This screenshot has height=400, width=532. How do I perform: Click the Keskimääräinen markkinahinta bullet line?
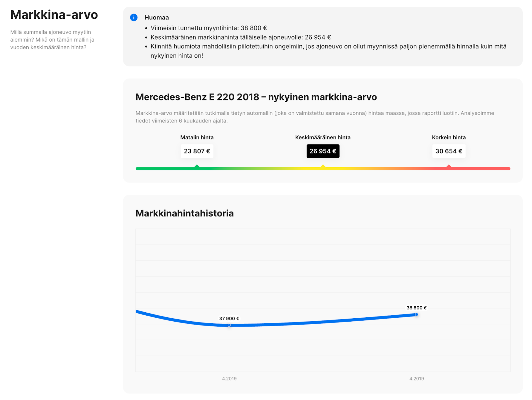[x=241, y=37]
